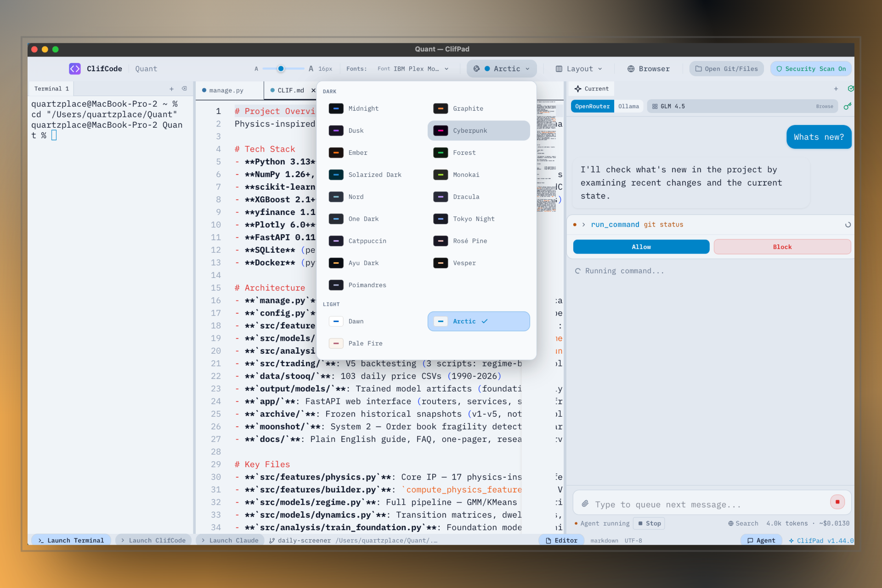Pick the Poimandres theme
This screenshot has height=588, width=882.
[374, 285]
